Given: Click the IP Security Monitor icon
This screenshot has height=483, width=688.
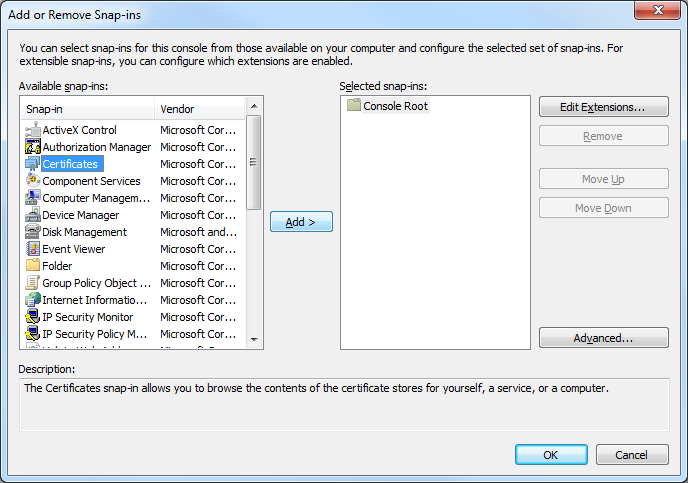Looking at the screenshot, I should pos(33,317).
